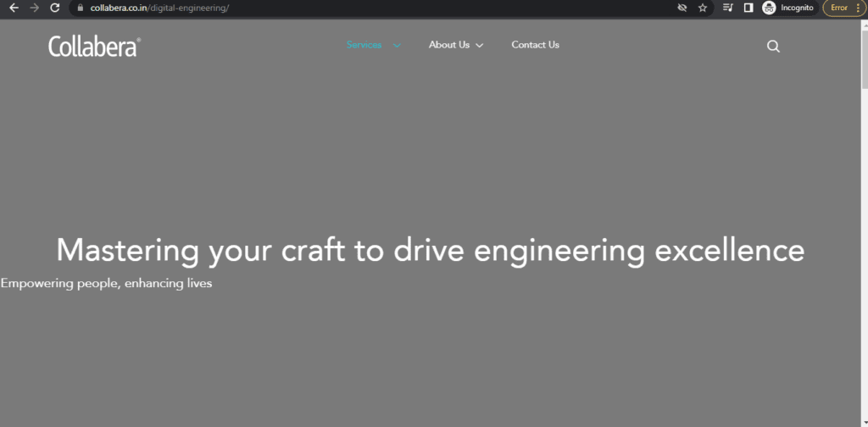Viewport: 868px width, 427px height.
Task: Open the website search magnifier icon
Action: point(773,47)
